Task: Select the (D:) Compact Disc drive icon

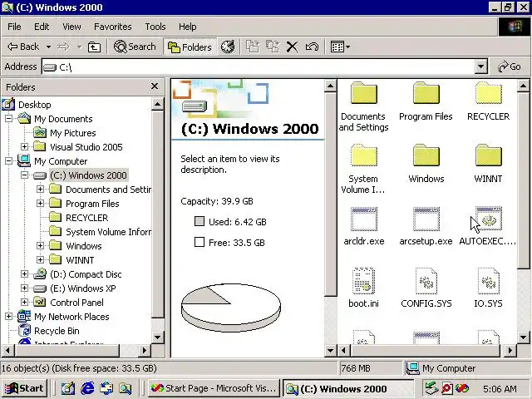Action: (40, 273)
